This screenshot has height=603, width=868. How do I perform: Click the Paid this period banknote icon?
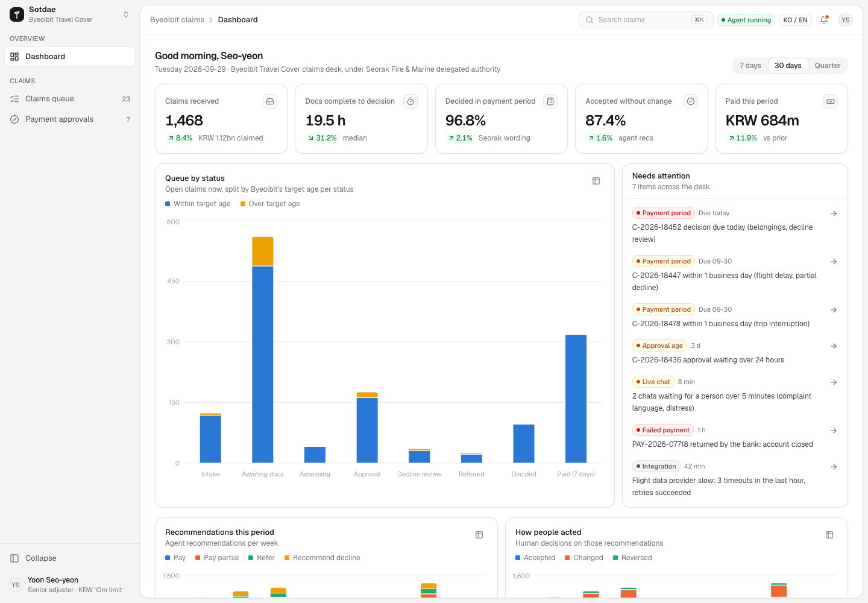tap(831, 101)
